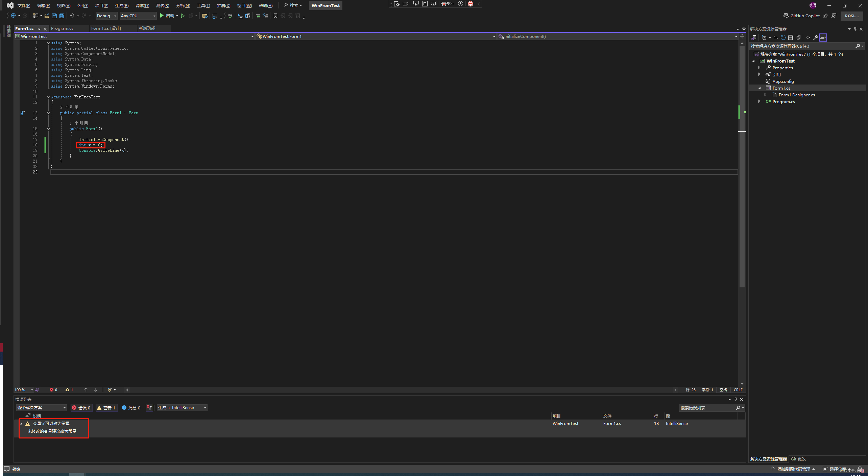Expand the Form1.Designer.cs node
This screenshot has height=476, width=868.
tap(766, 95)
